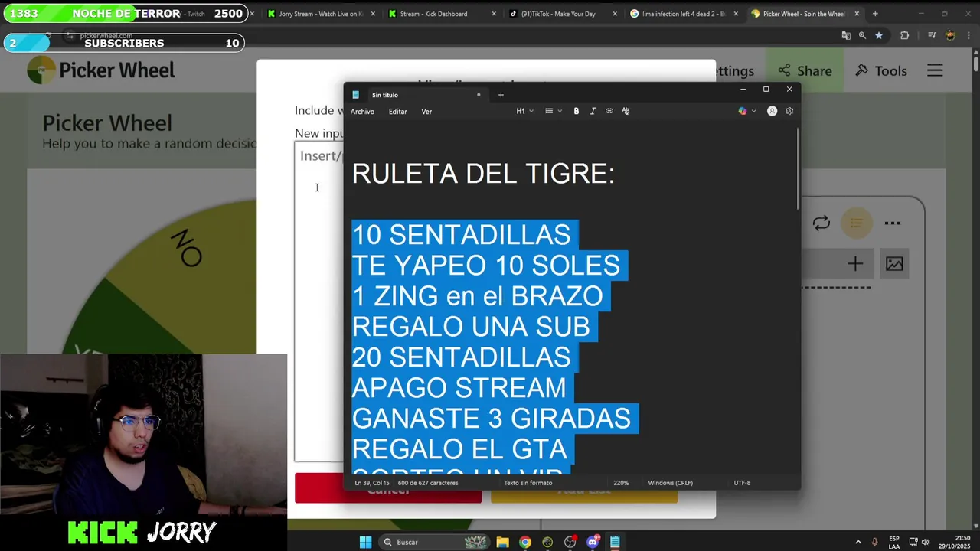
Task: Click the Insert text input area in the dialog
Action: point(318,301)
